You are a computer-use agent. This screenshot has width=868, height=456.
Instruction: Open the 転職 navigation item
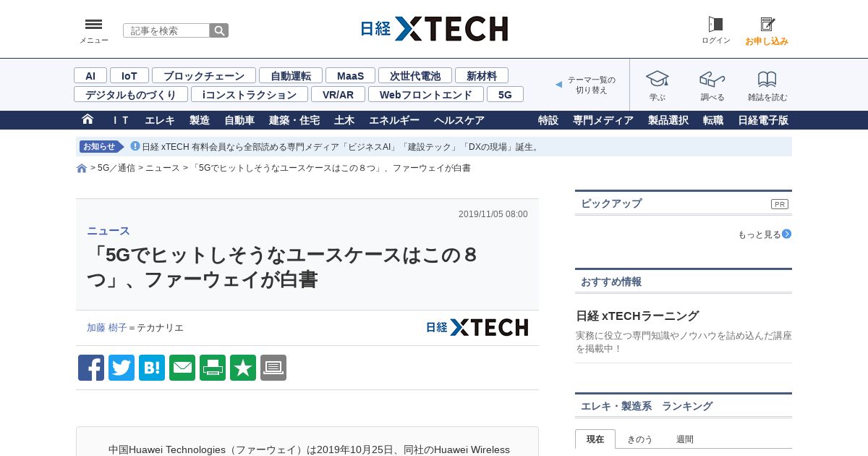click(713, 120)
